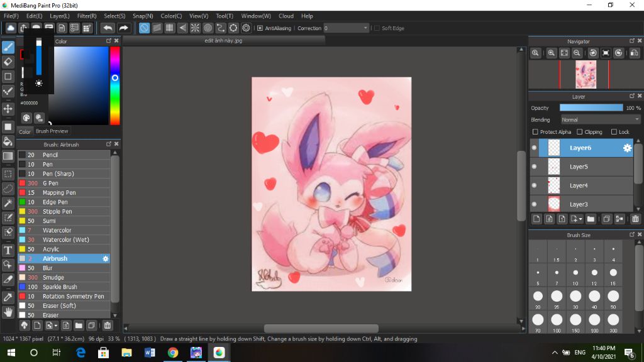Open Layer6 settings gear
Image resolution: width=644 pixels, height=362 pixels.
click(627, 148)
